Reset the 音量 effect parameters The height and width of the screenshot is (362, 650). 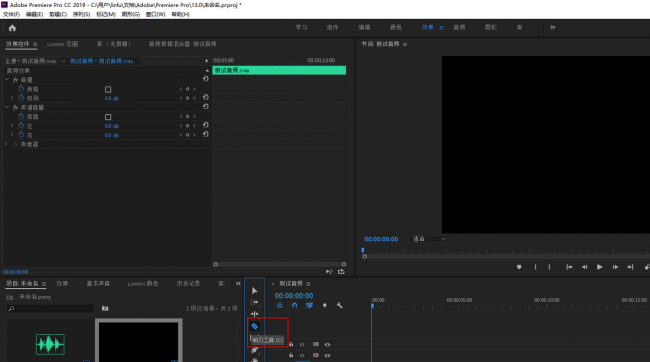point(206,79)
